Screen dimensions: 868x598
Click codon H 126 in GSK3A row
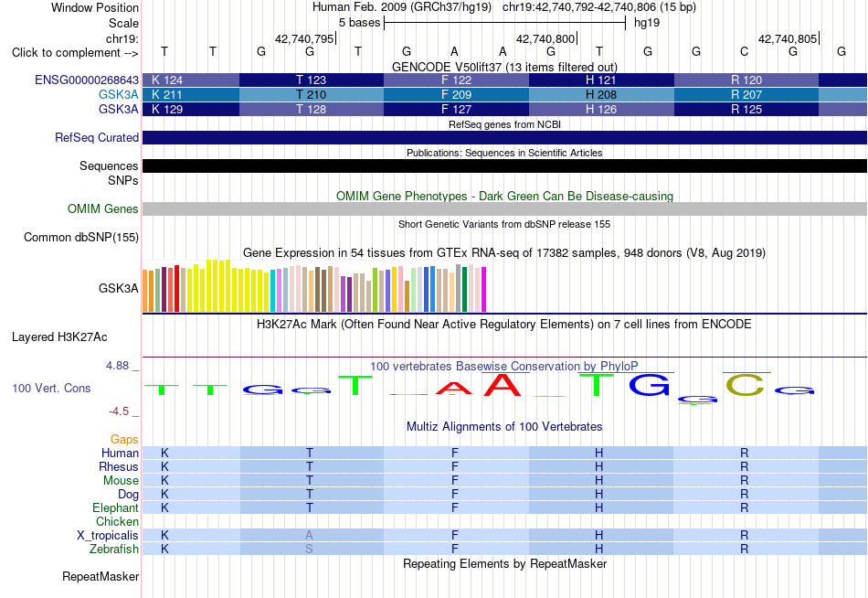[602, 109]
